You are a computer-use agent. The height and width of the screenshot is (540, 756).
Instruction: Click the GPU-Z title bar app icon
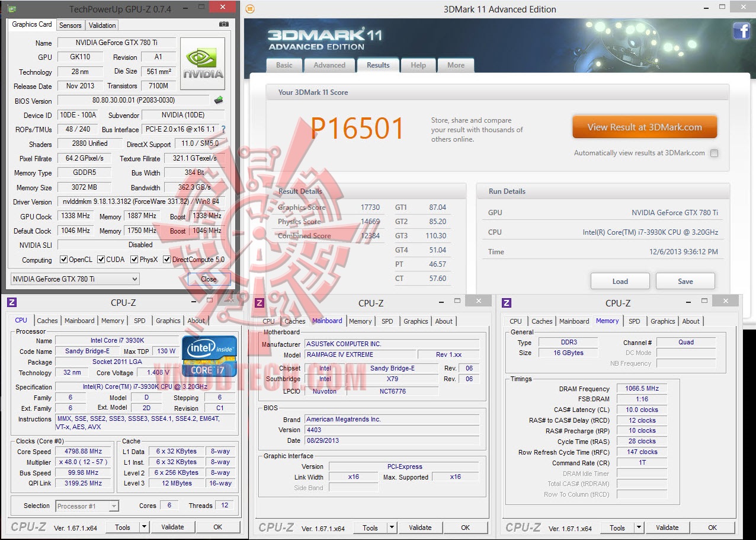11,8
